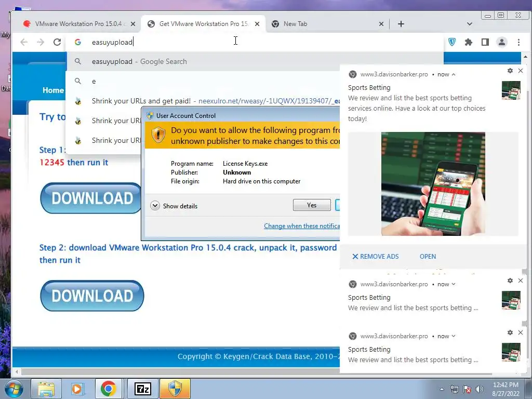
Task: Dismiss the top Sports Betting notification
Action: click(x=521, y=71)
